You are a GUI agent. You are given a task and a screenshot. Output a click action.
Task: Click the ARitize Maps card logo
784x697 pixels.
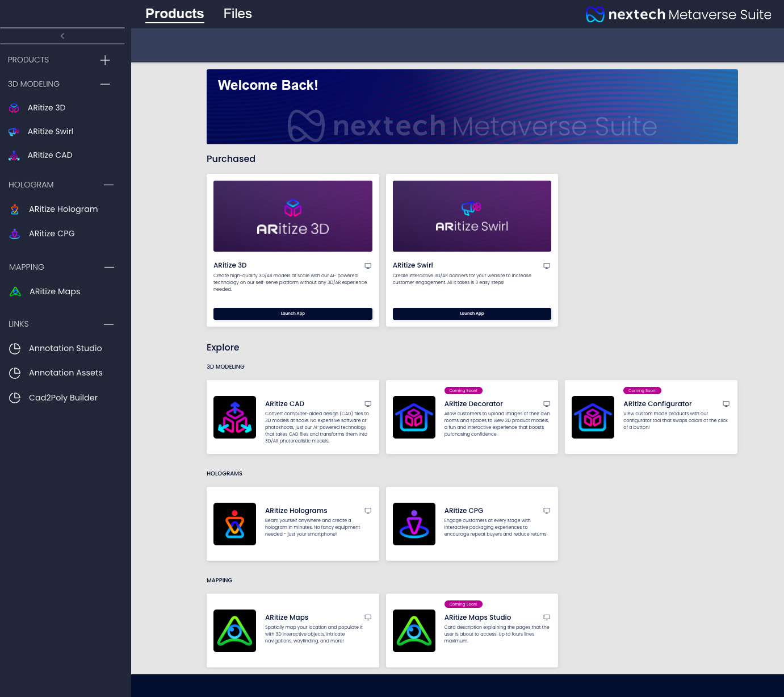234,631
